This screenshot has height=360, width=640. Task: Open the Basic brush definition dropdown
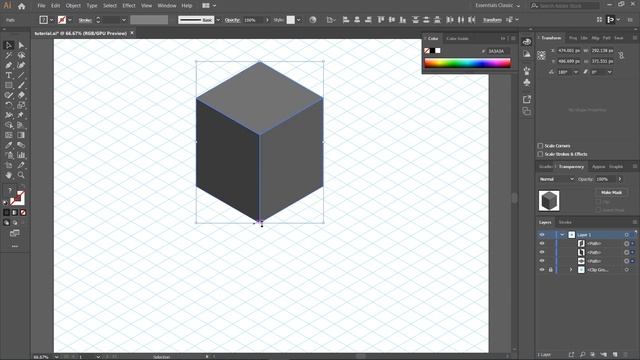(x=218, y=20)
